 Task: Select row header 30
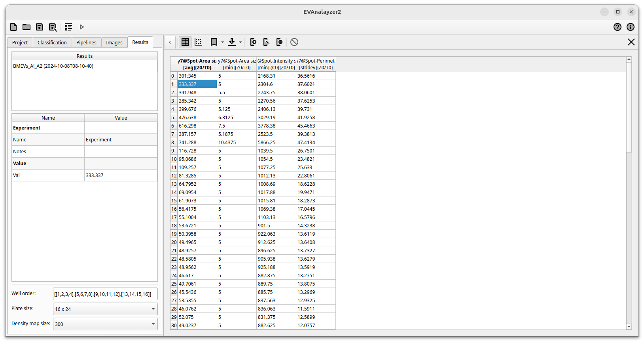pyautogui.click(x=174, y=326)
